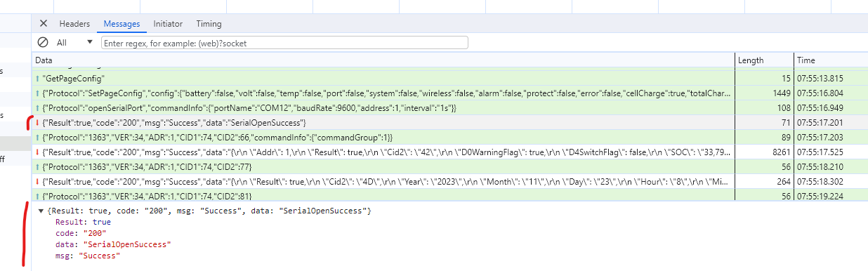Collapse the parsed Result object tree
This screenshot has height=271, width=868.
[x=41, y=211]
